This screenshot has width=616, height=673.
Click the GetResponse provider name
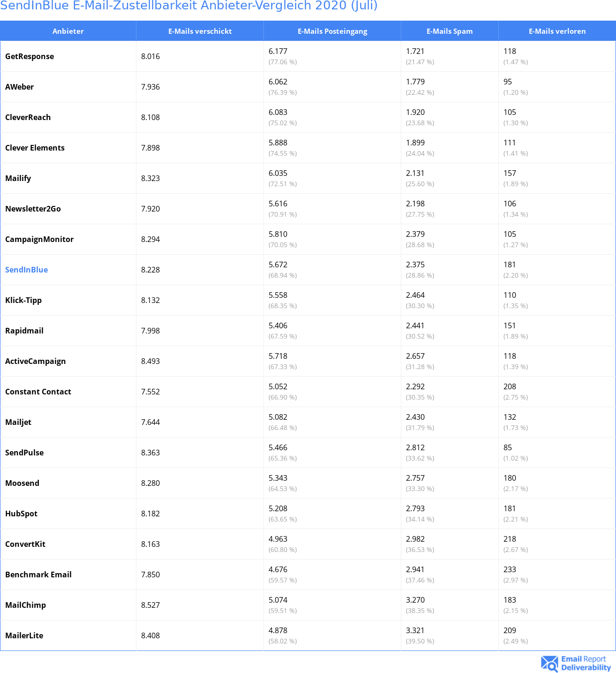click(x=30, y=56)
